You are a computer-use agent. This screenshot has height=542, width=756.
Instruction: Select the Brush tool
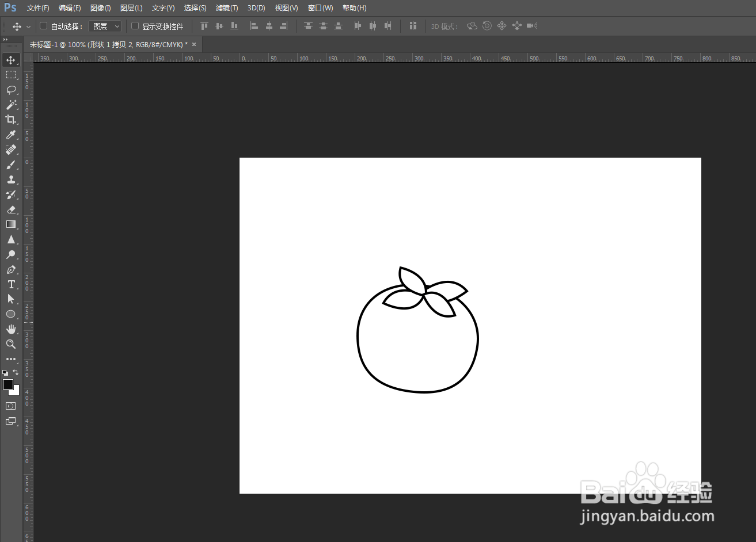click(11, 165)
